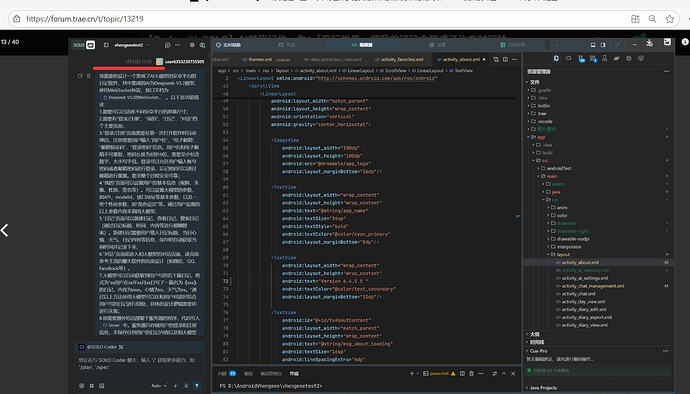Open activity_diary_export.xml in tree
Image resolution: width=690 pixels, height=394 pixels.
pyautogui.click(x=584, y=317)
